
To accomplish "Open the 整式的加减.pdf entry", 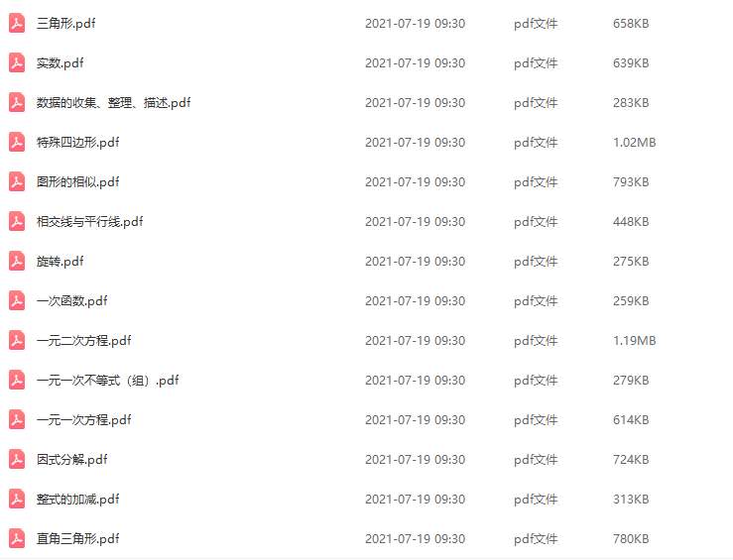I will click(x=77, y=500).
